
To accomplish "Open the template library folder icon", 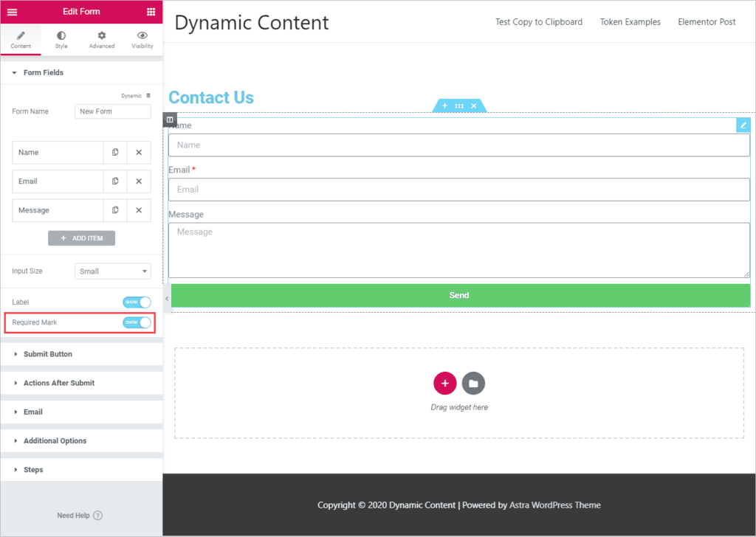I will pyautogui.click(x=473, y=384).
